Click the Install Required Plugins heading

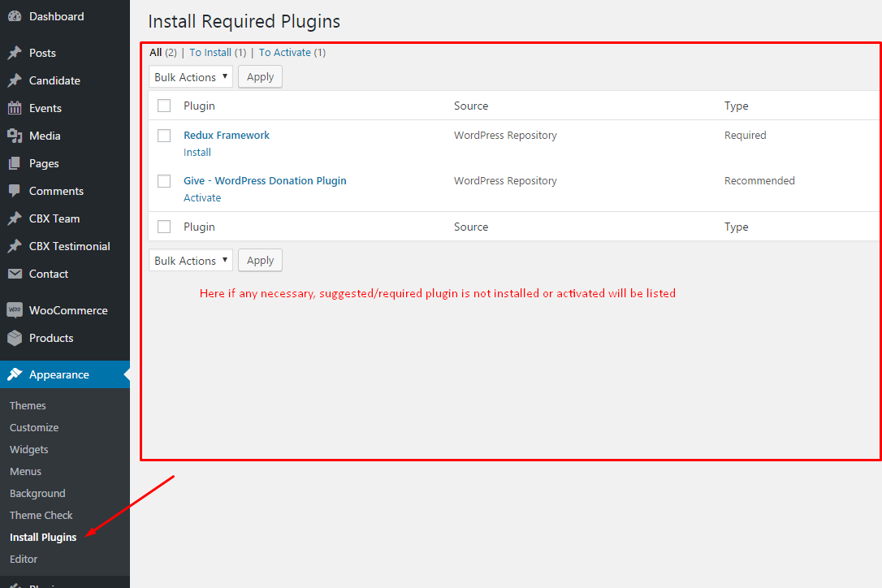pos(244,21)
